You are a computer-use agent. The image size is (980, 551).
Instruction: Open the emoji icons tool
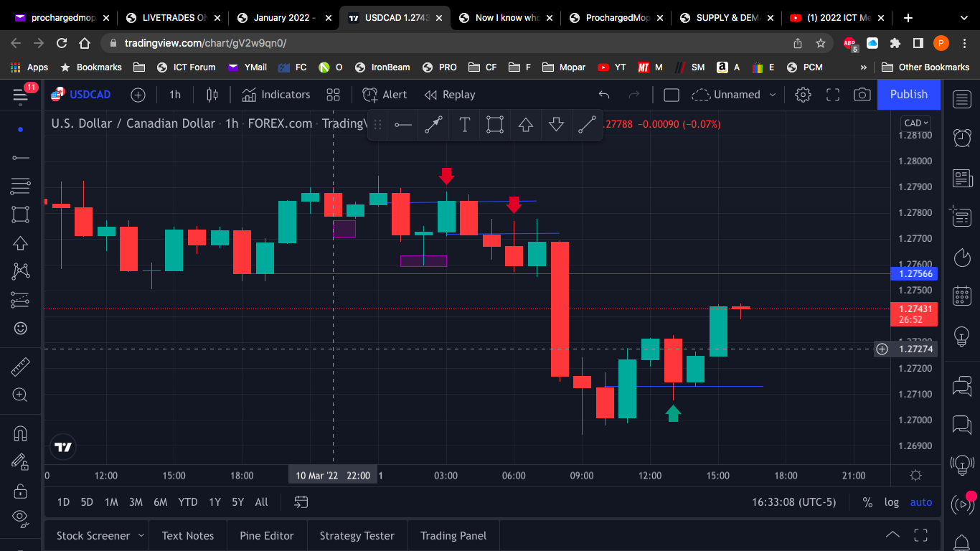pos(20,328)
